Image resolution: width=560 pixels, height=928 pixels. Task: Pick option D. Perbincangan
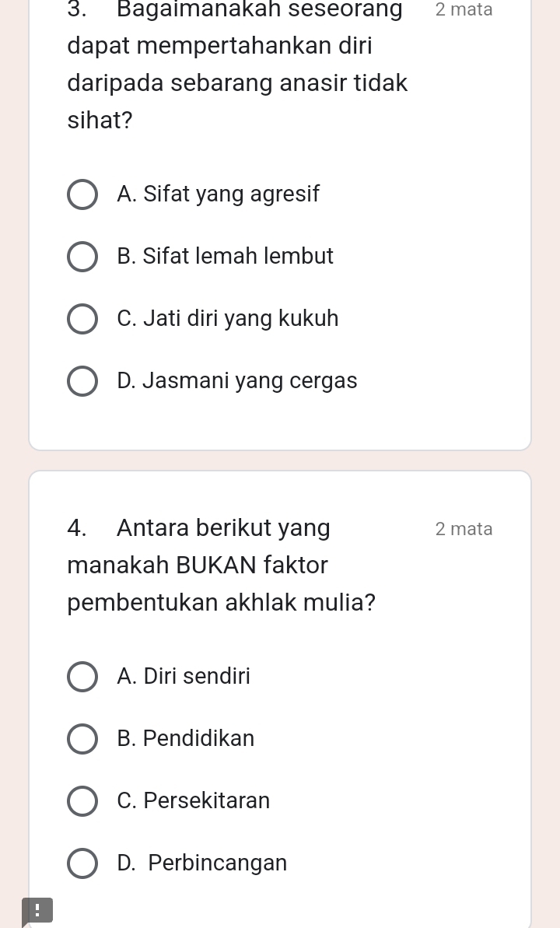point(201,863)
